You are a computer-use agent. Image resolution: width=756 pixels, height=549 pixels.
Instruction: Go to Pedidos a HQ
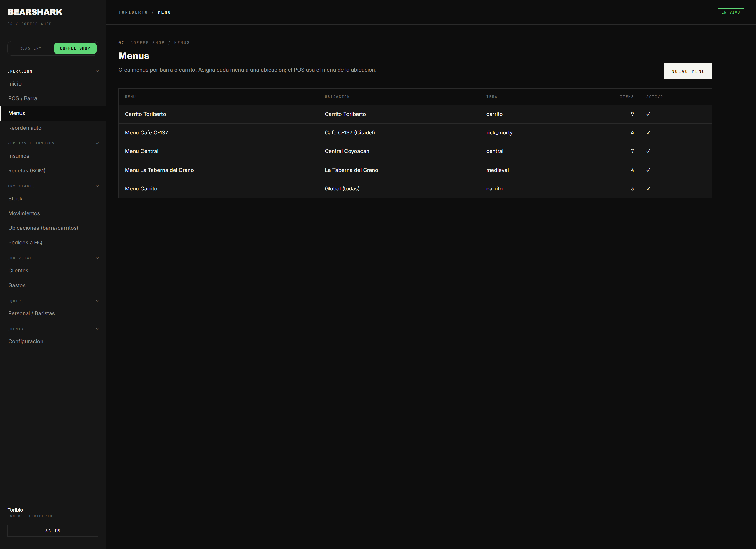53,242
